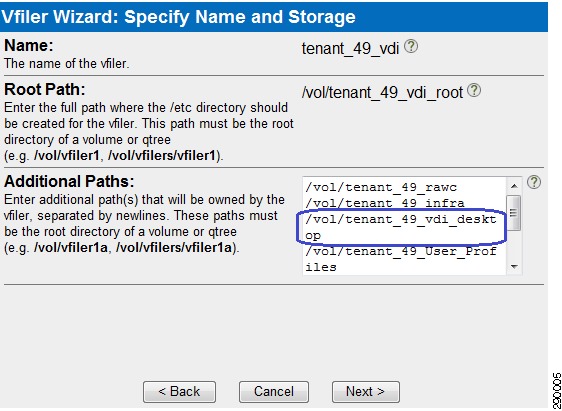Image resolution: width=562 pixels, height=411 pixels.
Task: Click the bold Root Path: label
Action: 45,90
